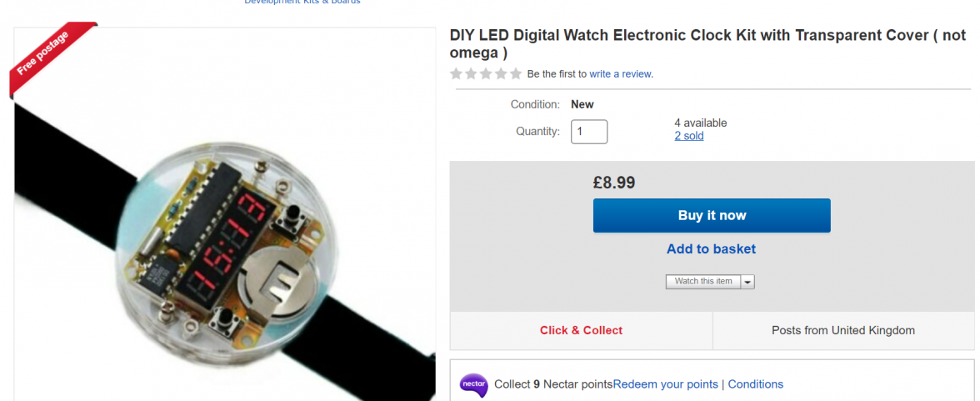The image size is (980, 401).
Task: Open the write a review link
Action: coord(621,74)
